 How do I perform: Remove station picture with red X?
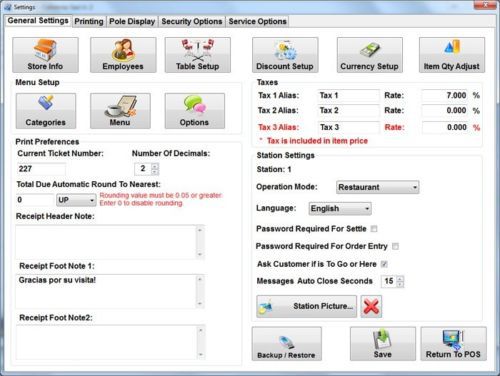[371, 306]
